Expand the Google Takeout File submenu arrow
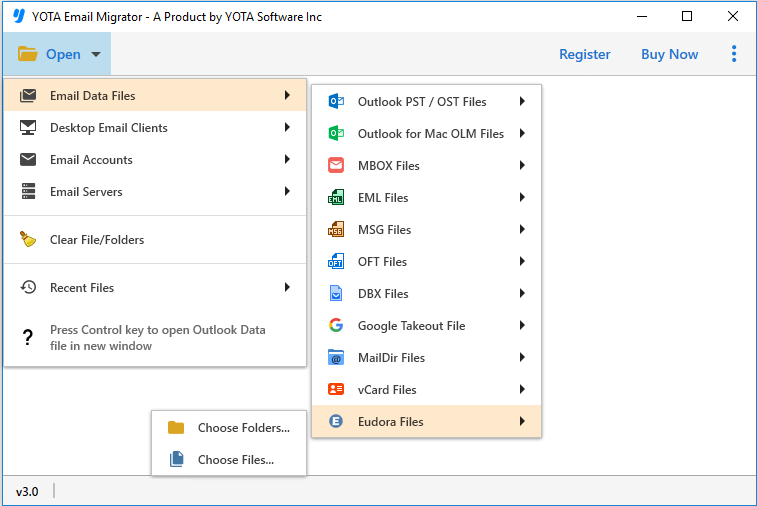The height and width of the screenshot is (506, 757). coord(522,325)
